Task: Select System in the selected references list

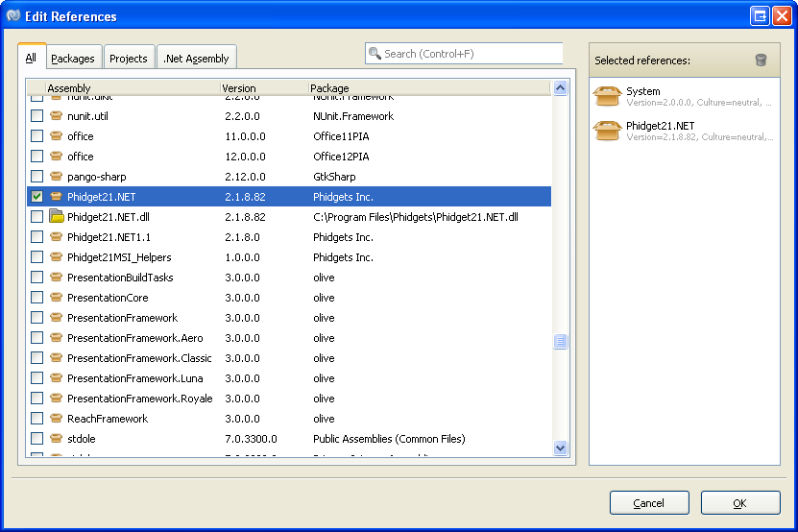Action: (x=685, y=96)
